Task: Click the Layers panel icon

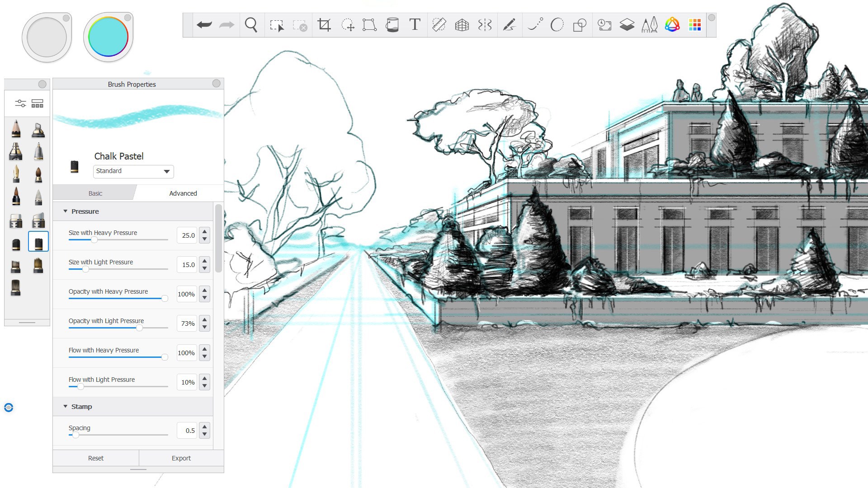Action: (x=626, y=24)
